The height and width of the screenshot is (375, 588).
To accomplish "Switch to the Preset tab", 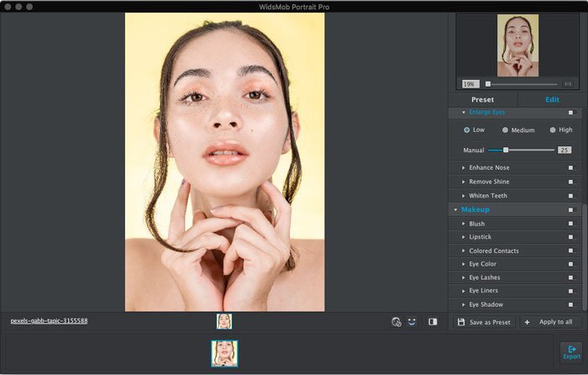I will click(x=482, y=99).
